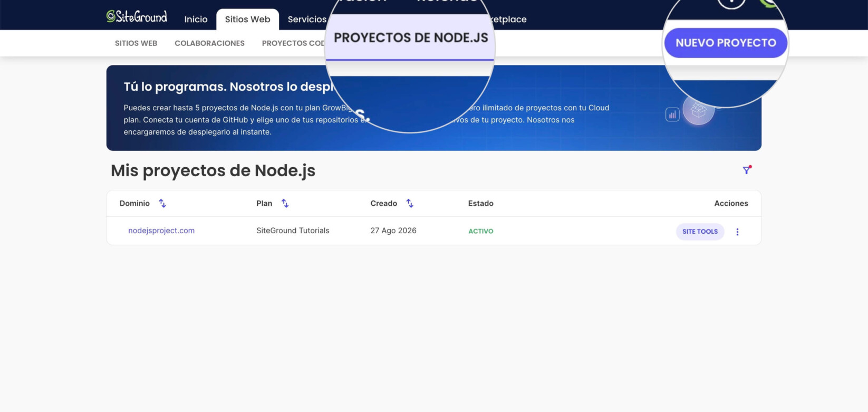Open three-dot actions menu for nodejsproject.com

tap(737, 232)
